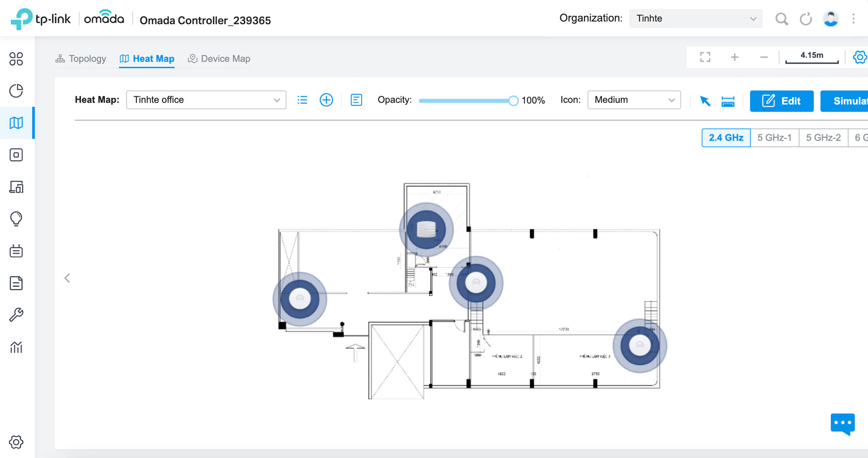Select the ruler measure tool

pyautogui.click(x=728, y=101)
